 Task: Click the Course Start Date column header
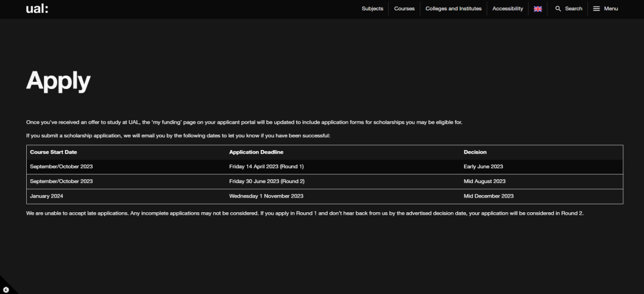coord(54,152)
